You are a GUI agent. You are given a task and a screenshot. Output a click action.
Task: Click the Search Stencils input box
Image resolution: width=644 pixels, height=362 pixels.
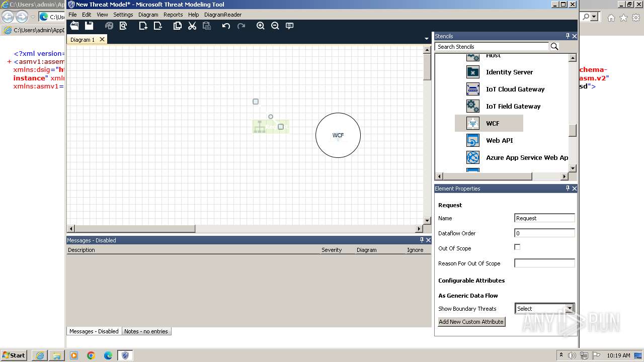click(492, 47)
